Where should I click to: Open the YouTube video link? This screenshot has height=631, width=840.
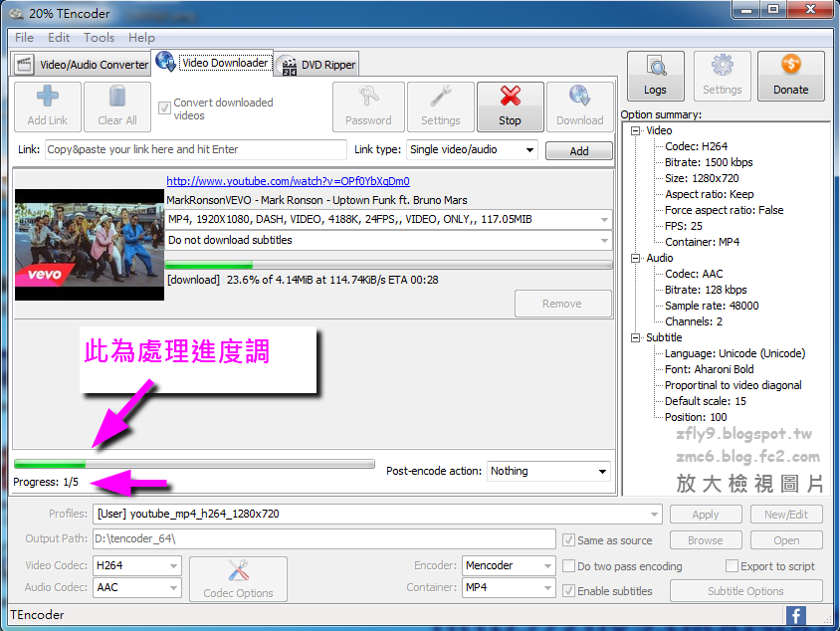pos(289,181)
